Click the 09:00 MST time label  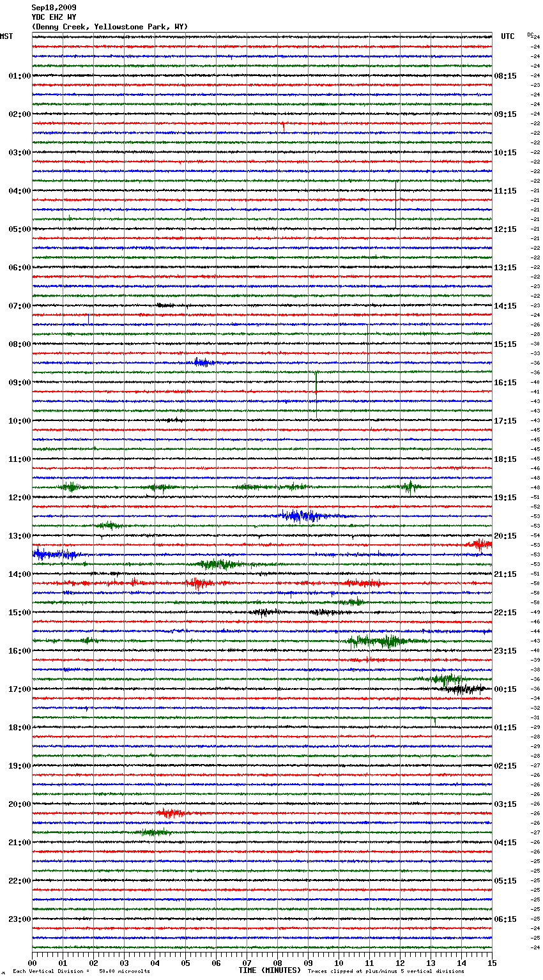tap(20, 383)
